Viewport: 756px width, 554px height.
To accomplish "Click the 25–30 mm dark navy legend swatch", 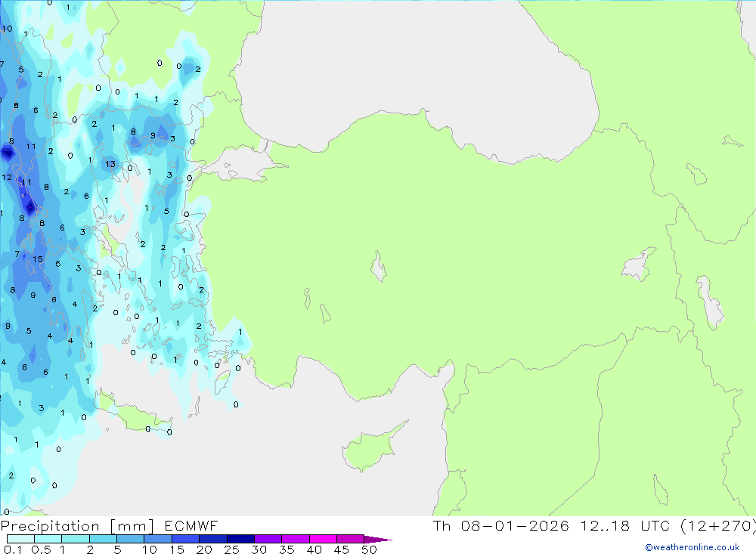I will coord(240,539).
